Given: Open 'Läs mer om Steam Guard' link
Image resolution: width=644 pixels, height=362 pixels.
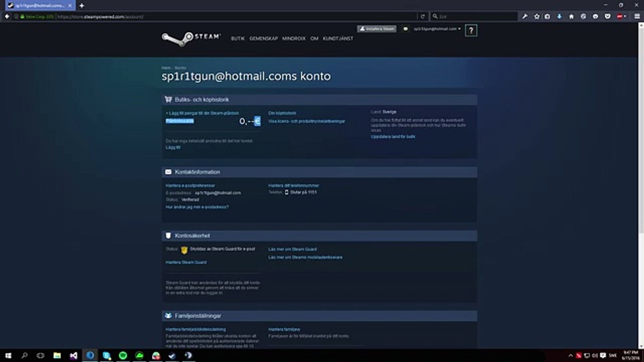Looking at the screenshot, I should point(292,249).
